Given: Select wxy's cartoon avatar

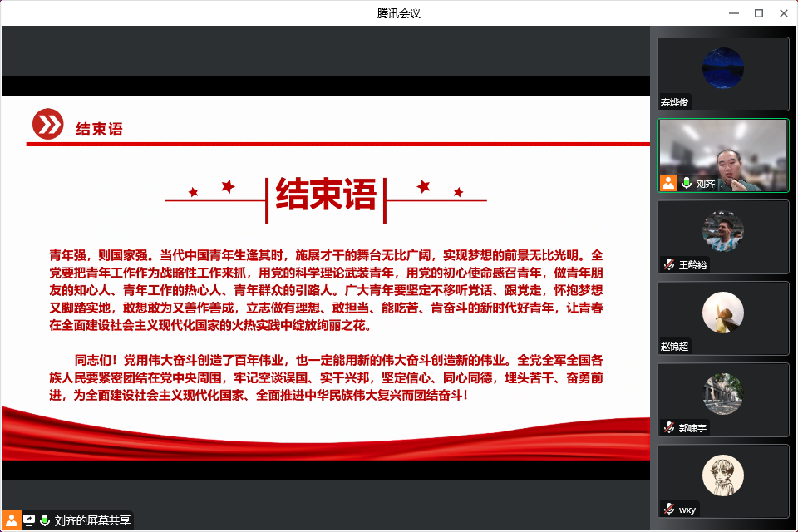Looking at the screenshot, I should click(722, 475).
